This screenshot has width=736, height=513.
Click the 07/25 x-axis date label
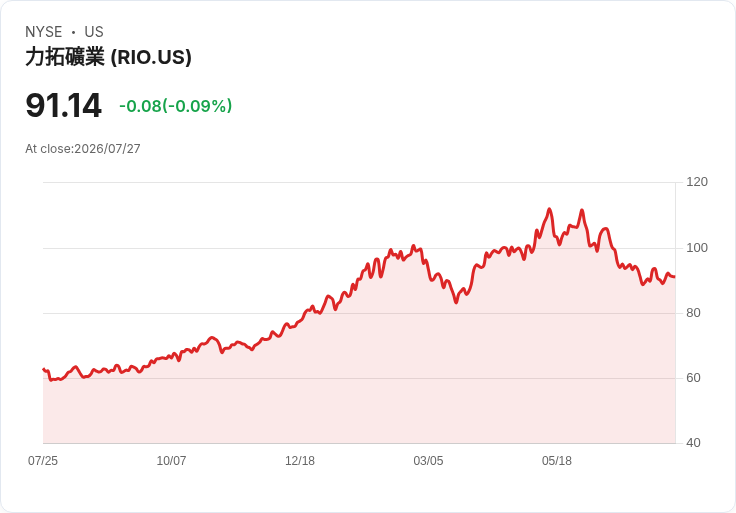pos(43,461)
